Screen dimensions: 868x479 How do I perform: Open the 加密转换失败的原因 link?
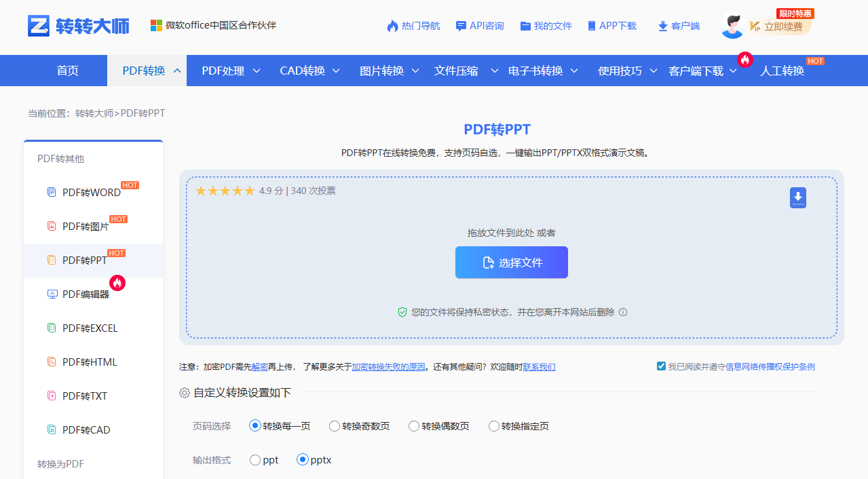(389, 366)
